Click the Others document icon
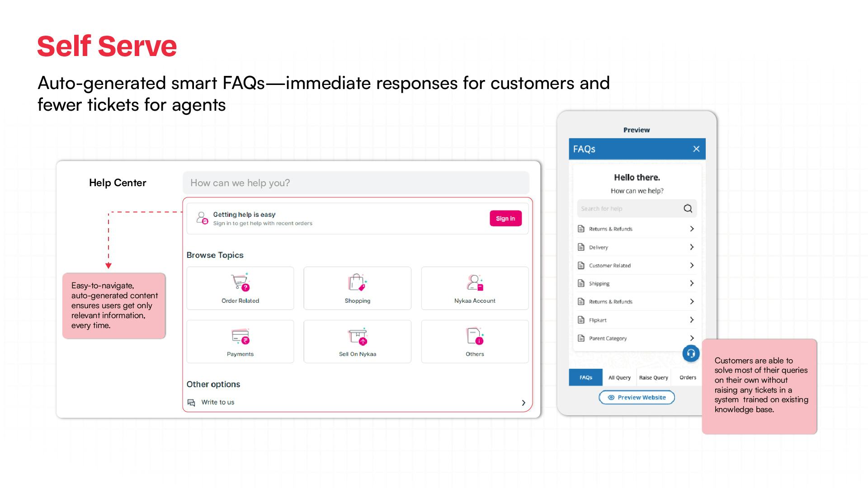 point(475,336)
